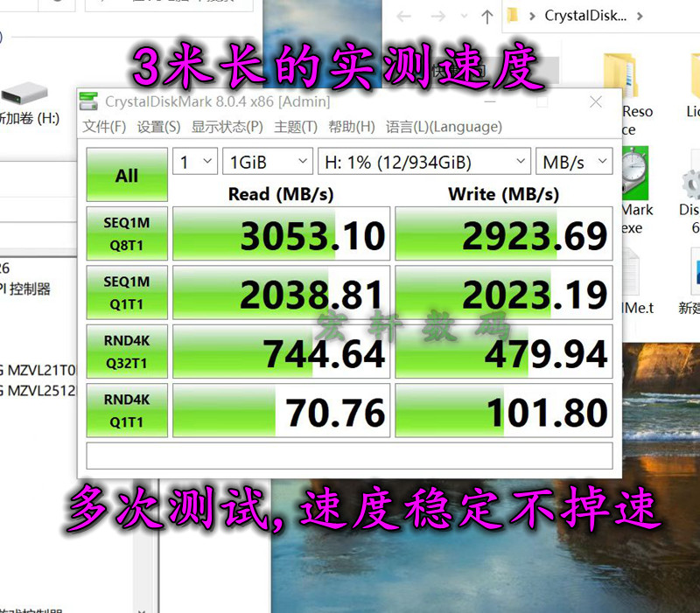This screenshot has width=700, height=613.
Task: Click Explorer up-one-level arrow
Action: pos(487,17)
